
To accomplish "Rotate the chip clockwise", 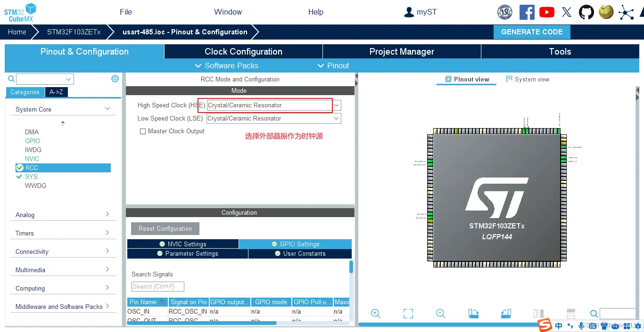I will [x=473, y=314].
